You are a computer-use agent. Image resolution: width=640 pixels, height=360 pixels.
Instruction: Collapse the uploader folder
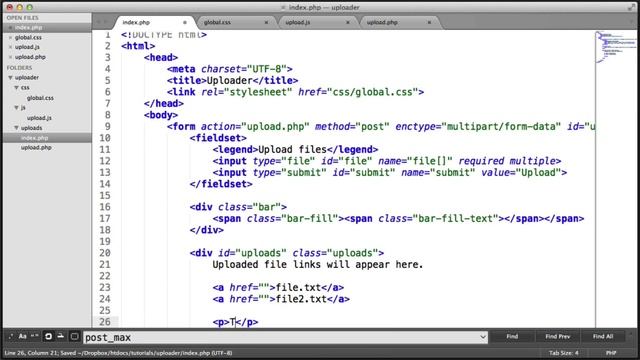10,78
